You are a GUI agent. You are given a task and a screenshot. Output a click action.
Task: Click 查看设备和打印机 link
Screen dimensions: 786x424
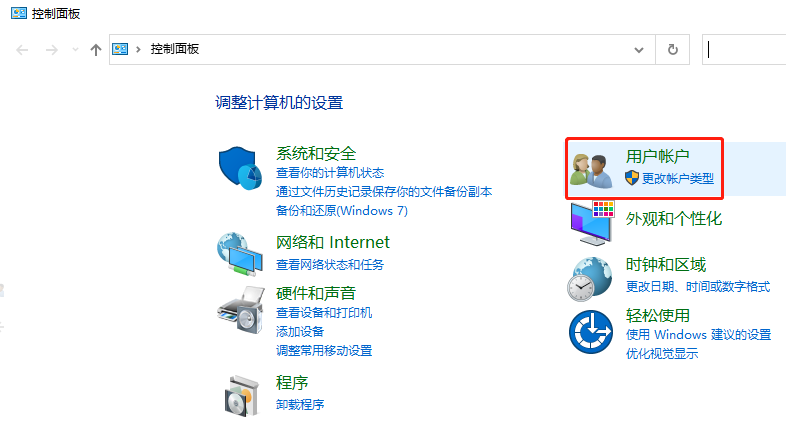[324, 313]
